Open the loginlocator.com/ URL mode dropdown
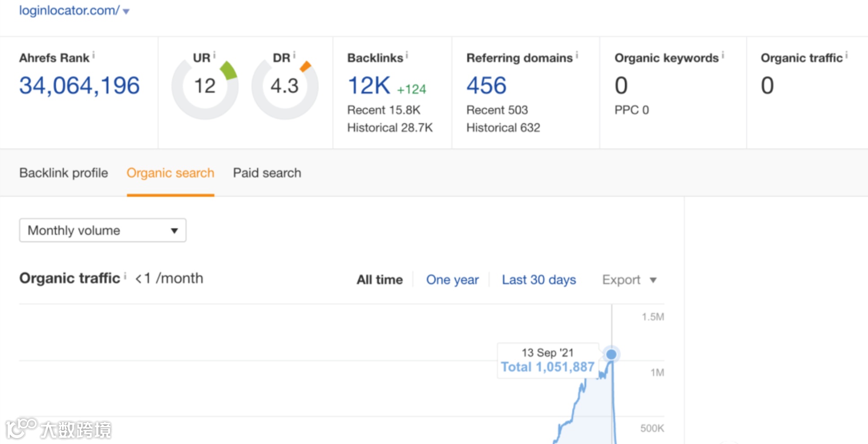 (x=126, y=11)
